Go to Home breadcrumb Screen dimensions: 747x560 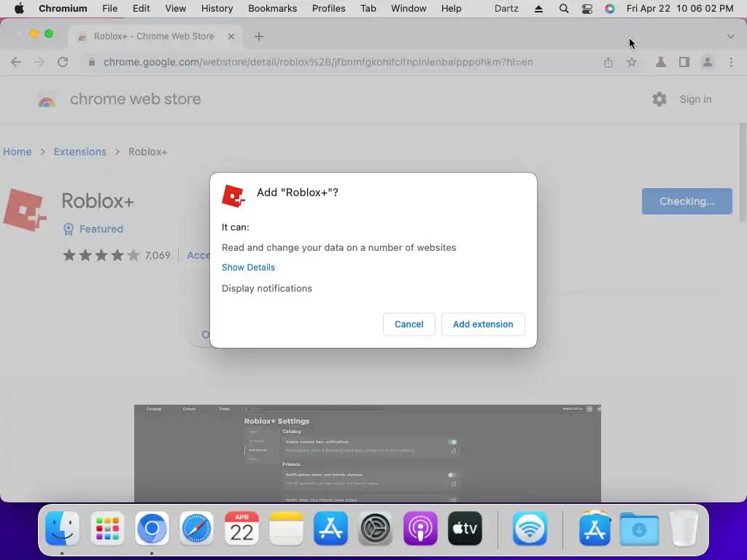(x=18, y=152)
